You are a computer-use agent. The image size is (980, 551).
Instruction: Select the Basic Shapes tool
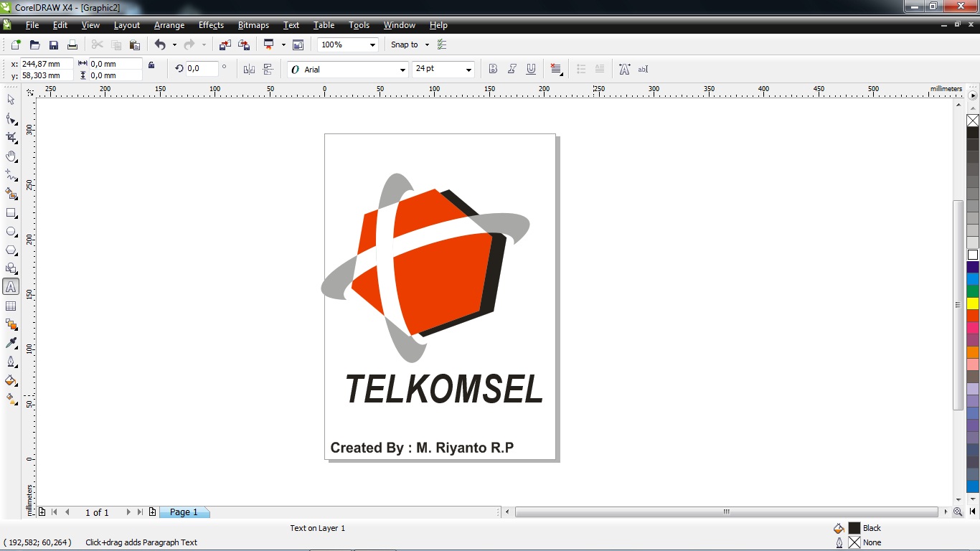coord(11,269)
